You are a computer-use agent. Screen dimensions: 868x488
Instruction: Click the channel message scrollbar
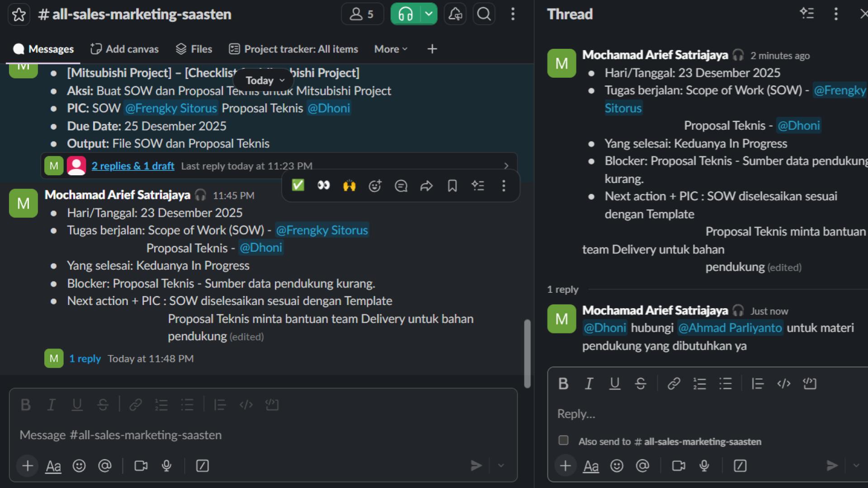pyautogui.click(x=527, y=353)
